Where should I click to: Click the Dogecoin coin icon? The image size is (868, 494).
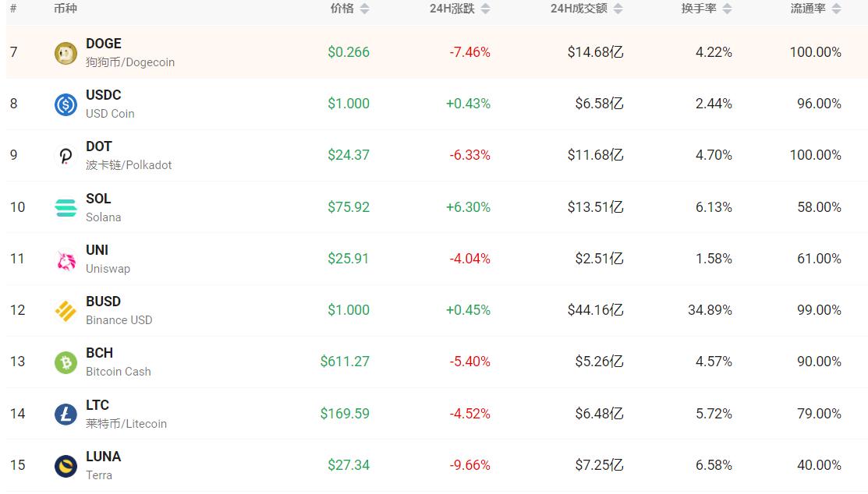click(66, 53)
